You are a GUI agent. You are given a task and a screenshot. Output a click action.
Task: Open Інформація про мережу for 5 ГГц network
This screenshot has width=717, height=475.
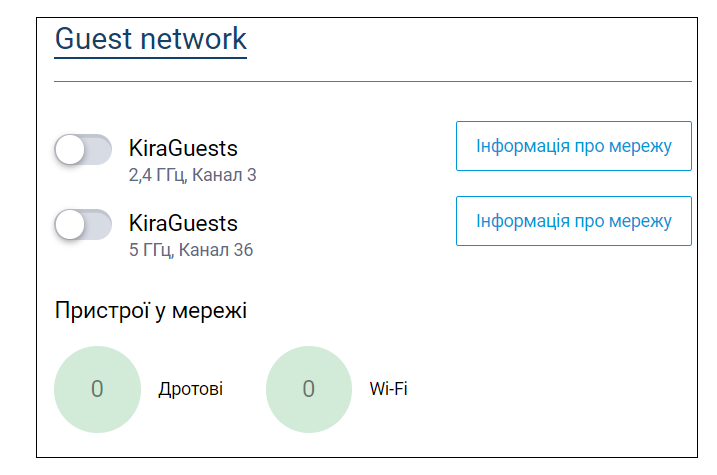click(x=573, y=221)
